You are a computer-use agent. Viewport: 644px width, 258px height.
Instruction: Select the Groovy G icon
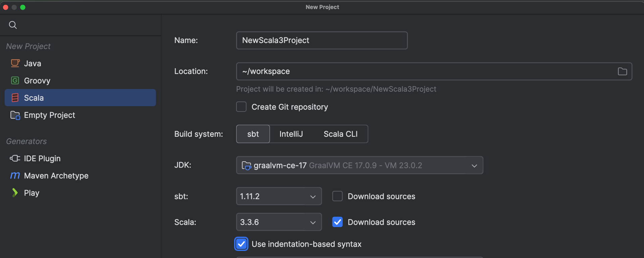pyautogui.click(x=15, y=81)
